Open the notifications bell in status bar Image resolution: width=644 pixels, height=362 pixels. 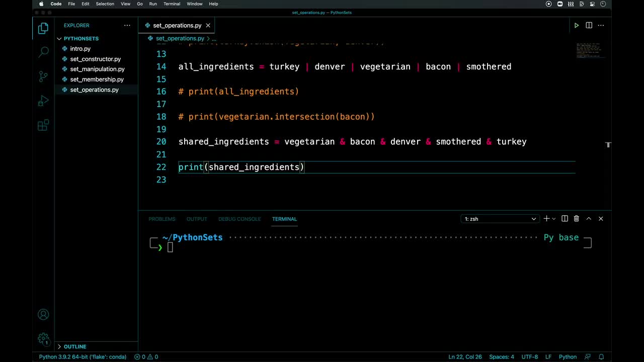tap(602, 357)
